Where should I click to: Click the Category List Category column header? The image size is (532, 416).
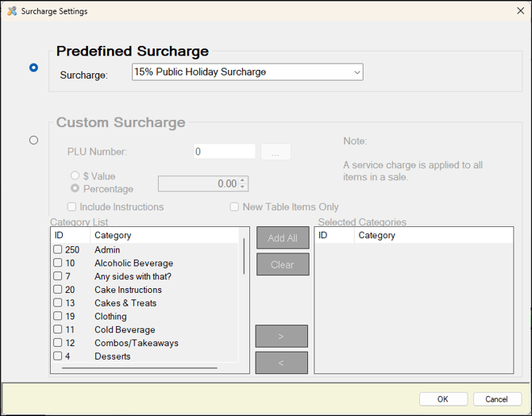164,235
